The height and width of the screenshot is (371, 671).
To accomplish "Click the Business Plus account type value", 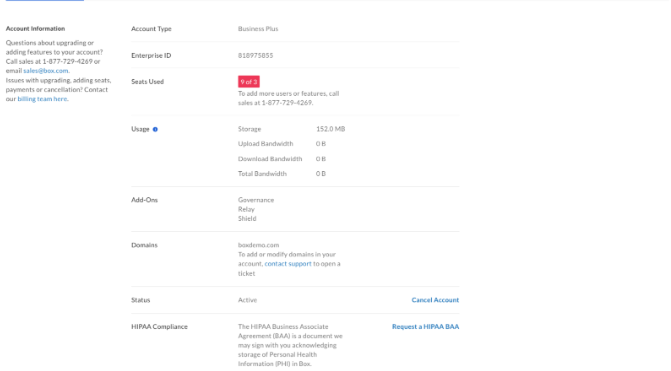I will (258, 29).
